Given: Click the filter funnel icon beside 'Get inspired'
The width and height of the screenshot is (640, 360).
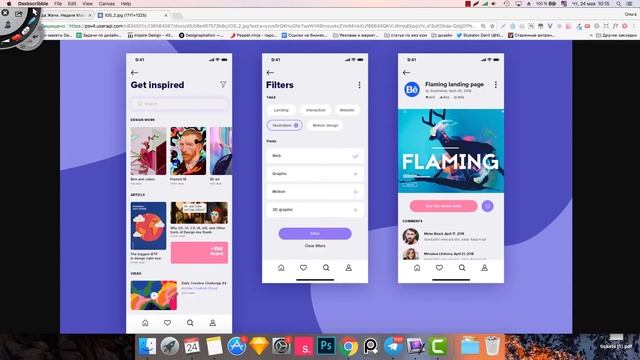Looking at the screenshot, I should 223,84.
